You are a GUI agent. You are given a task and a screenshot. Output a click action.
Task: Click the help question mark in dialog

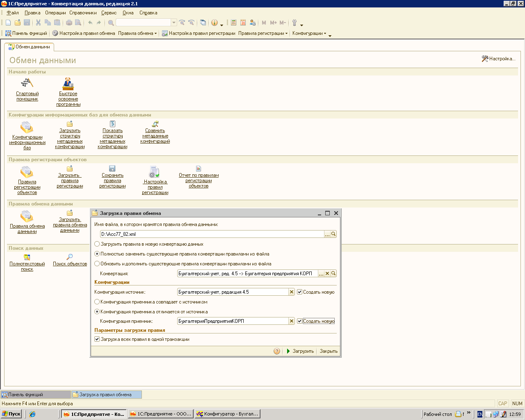tap(277, 351)
